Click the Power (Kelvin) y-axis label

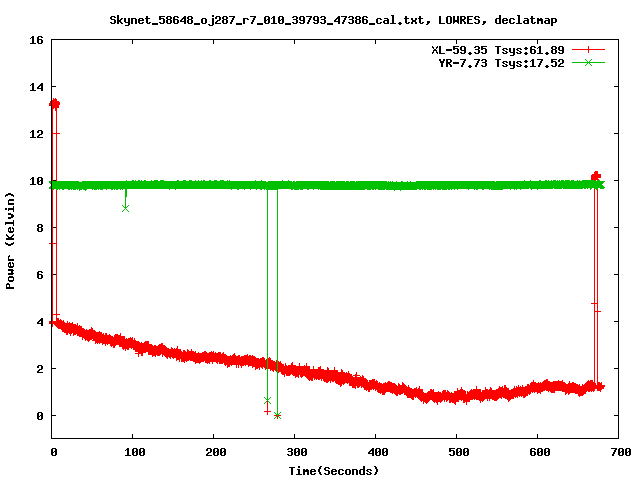pos(10,241)
